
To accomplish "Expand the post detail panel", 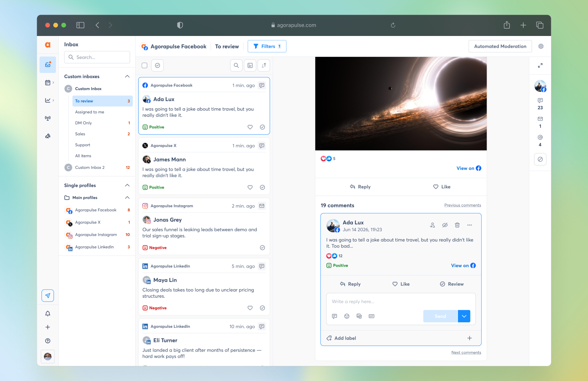I will (x=540, y=65).
